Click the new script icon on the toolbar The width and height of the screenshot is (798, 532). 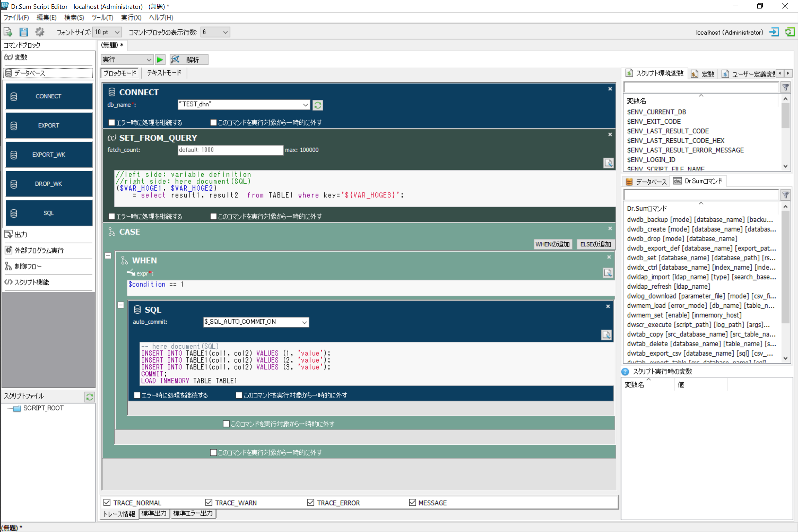pyautogui.click(x=7, y=32)
